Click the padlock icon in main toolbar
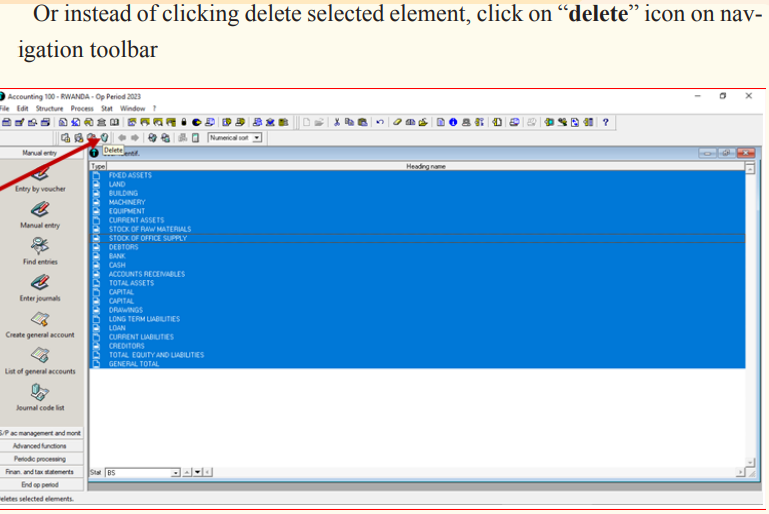Screen dimensions: 769x514 pos(184,122)
